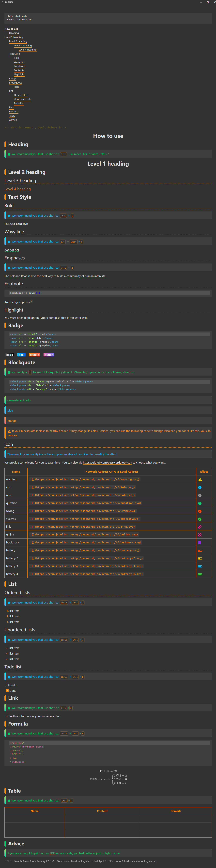Open Formula link in contents
This screenshot has height=868, width=216.
[x=14, y=112]
